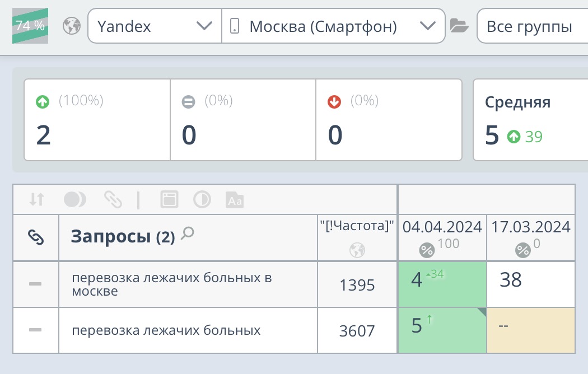Click the magnifier next to Запросы

(188, 233)
